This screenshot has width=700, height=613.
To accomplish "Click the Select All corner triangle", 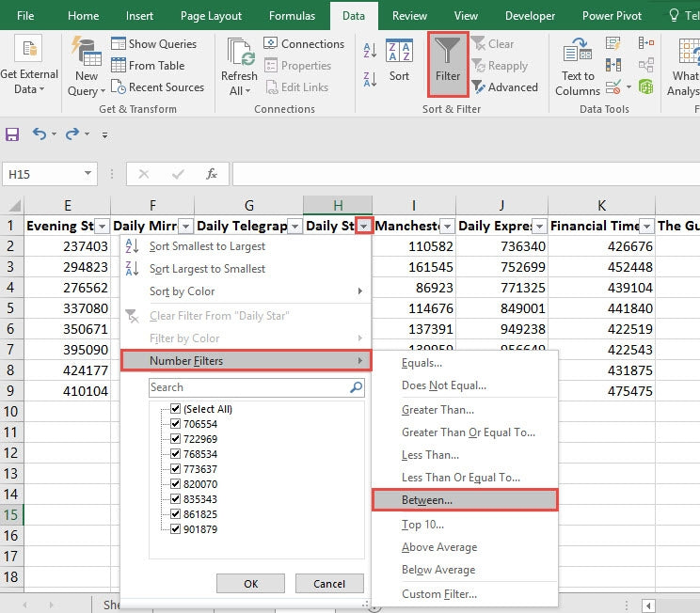I will (13, 206).
